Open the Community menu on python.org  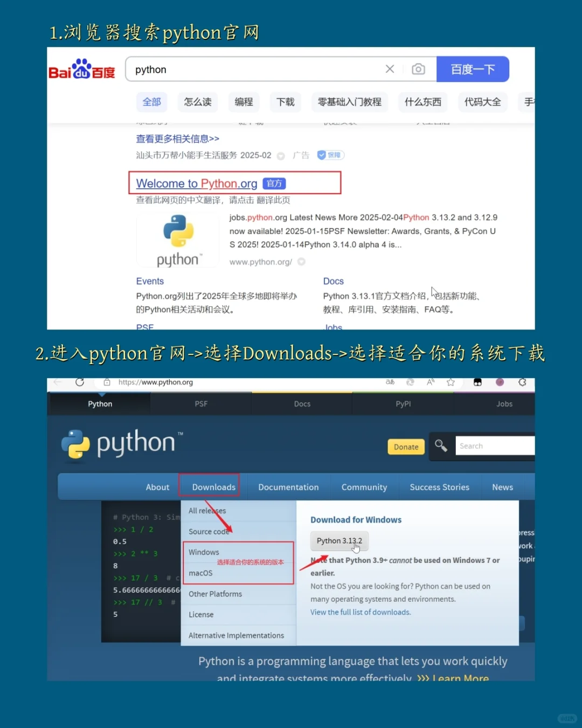coord(364,487)
